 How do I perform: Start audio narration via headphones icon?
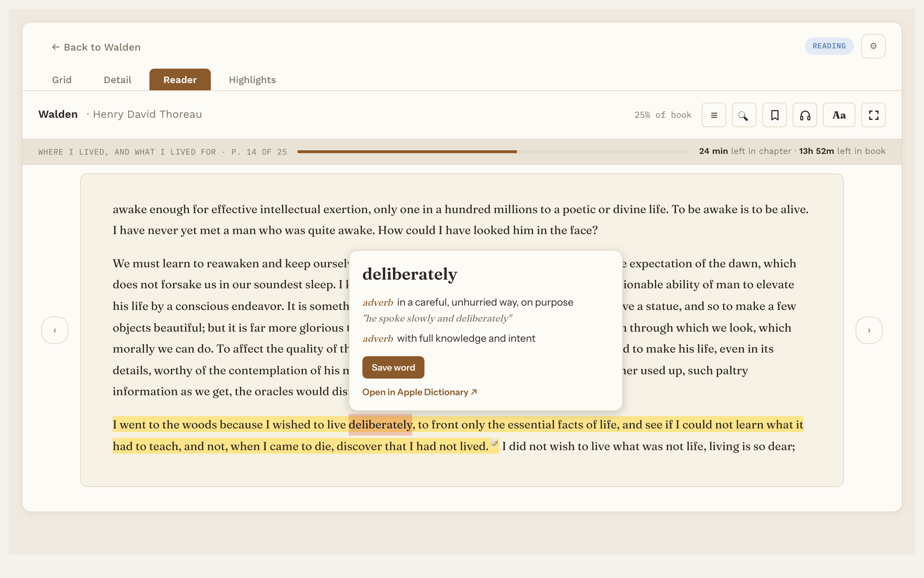pyautogui.click(x=805, y=115)
